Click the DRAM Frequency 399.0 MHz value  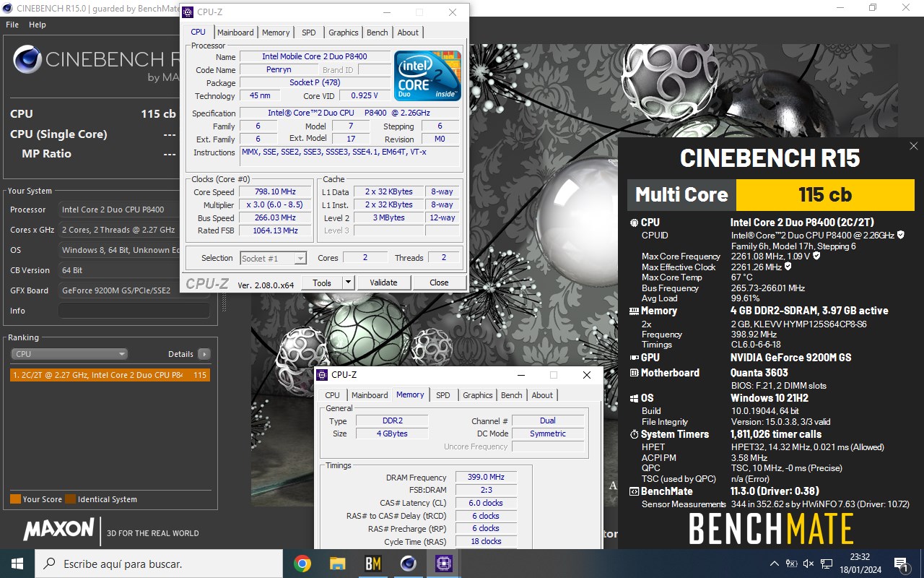point(487,477)
